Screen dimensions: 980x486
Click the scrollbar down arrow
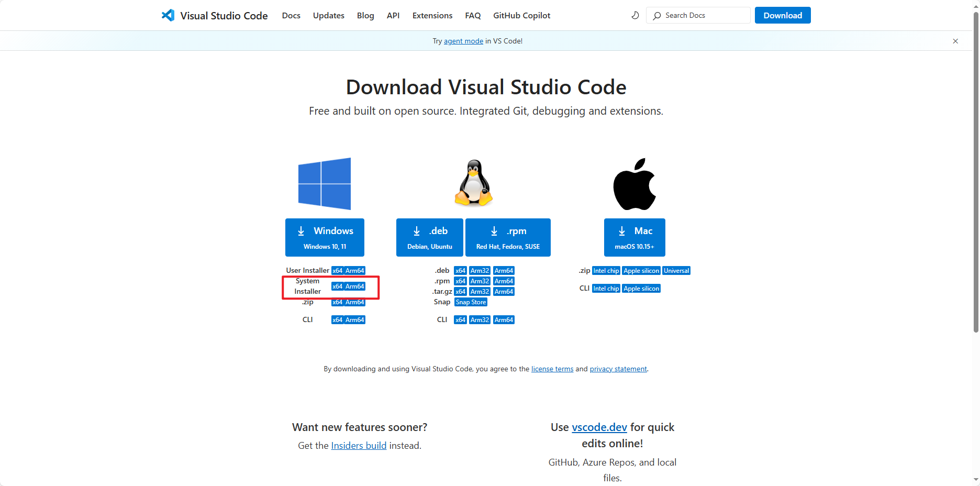[x=976, y=479]
